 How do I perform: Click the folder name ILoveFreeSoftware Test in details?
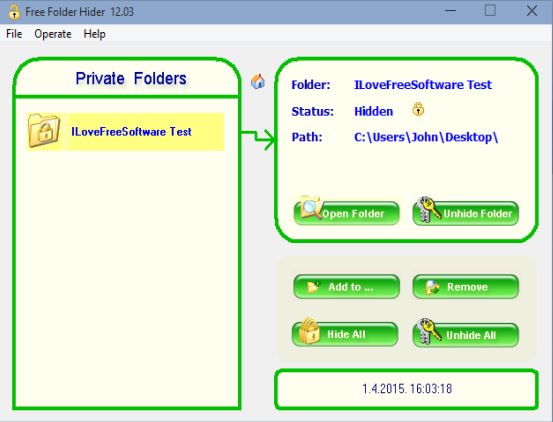[423, 85]
